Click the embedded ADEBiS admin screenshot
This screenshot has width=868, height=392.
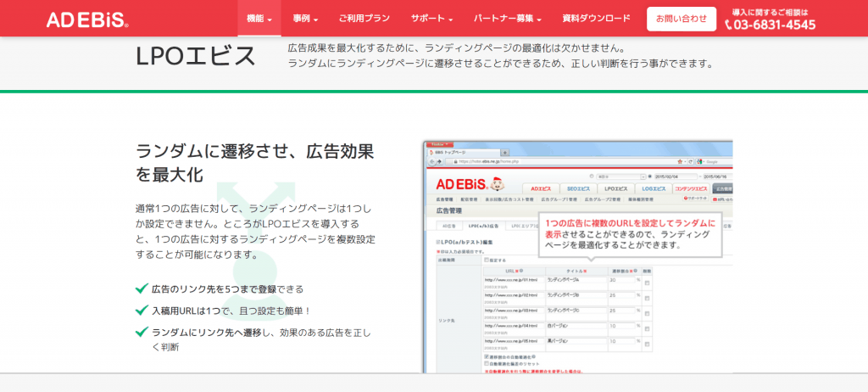577,257
